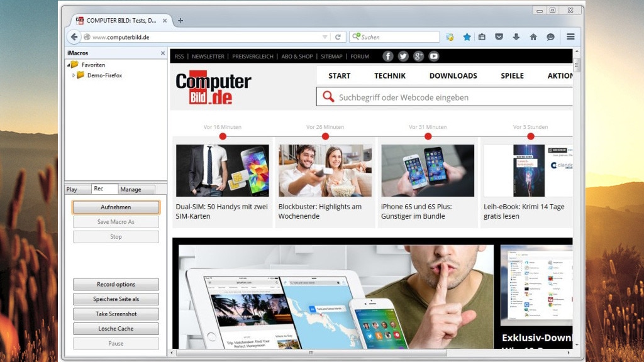Click the Take Screenshot button

coord(116,314)
